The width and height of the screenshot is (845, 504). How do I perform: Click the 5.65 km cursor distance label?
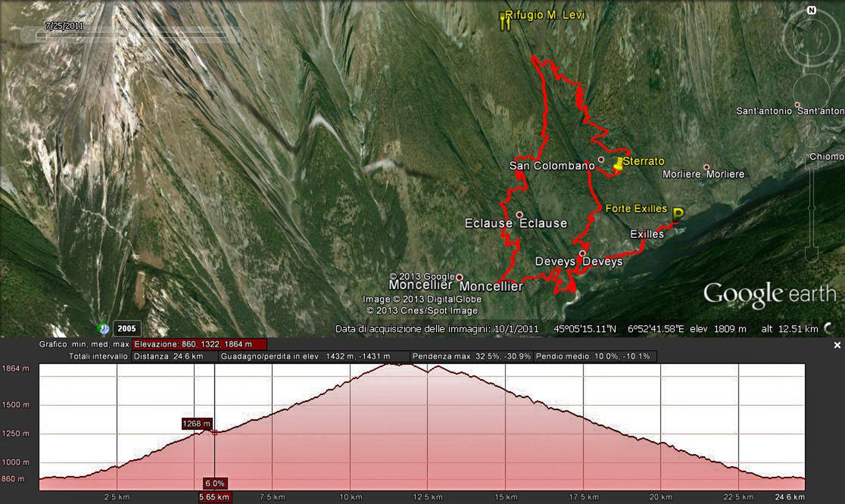pos(214,497)
